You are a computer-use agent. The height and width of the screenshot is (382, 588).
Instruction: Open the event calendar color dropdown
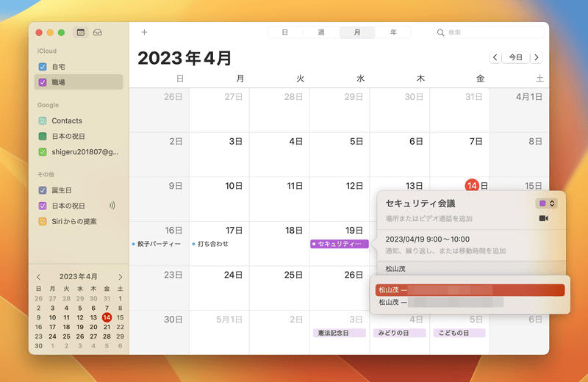coord(546,203)
